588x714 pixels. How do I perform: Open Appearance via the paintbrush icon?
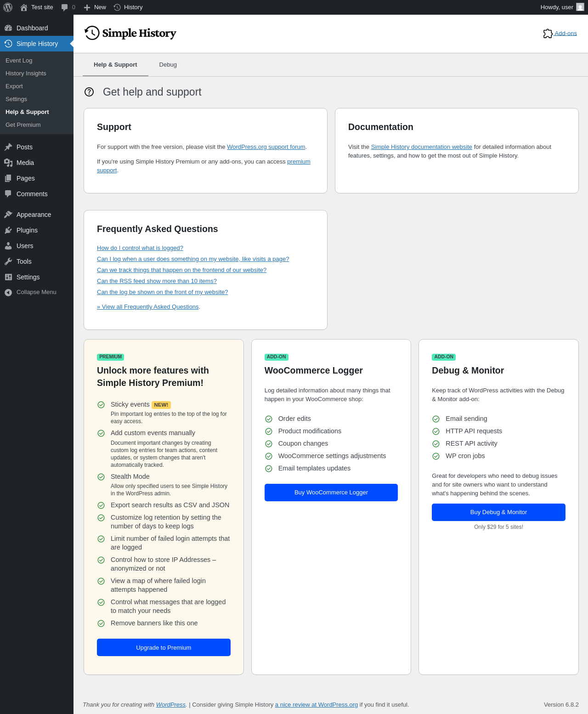coord(8,215)
